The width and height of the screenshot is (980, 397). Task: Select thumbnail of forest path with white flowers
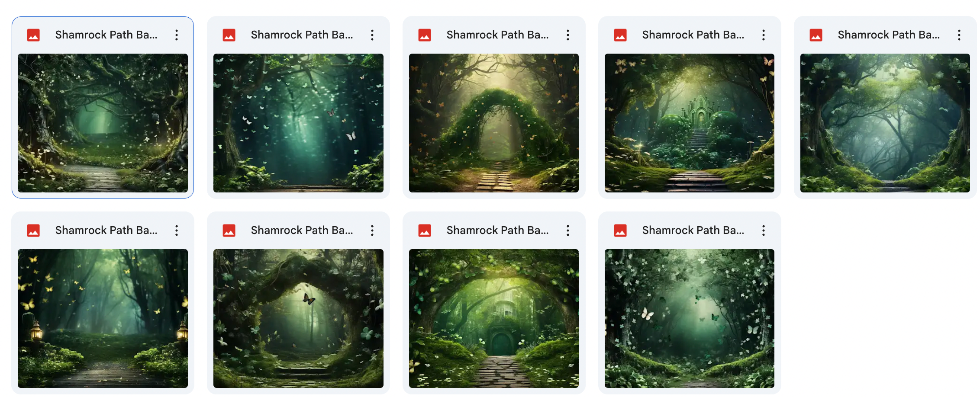tap(103, 123)
